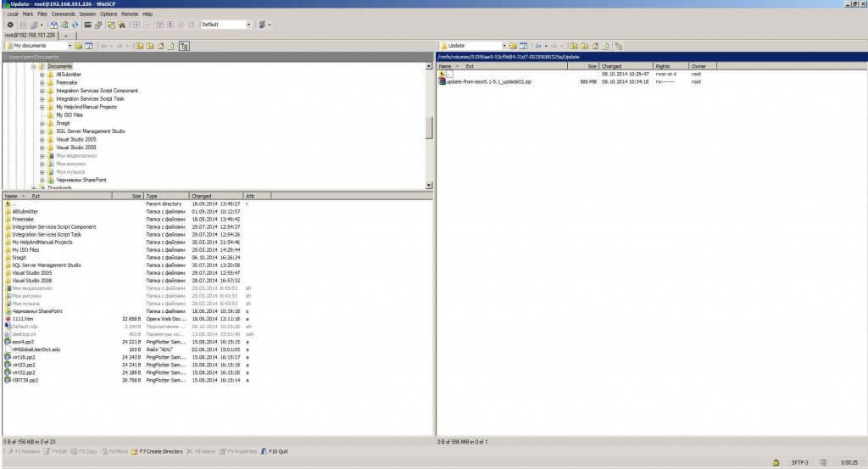Click the Synchronize icon in main toolbar
This screenshot has width=868, height=469.
tap(64, 25)
